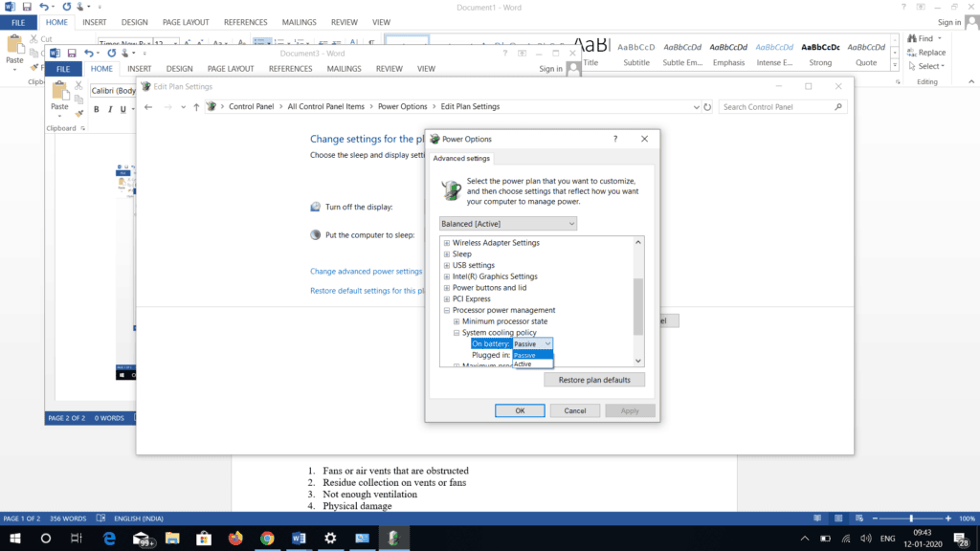Click Power Options in the breadcrumb

click(403, 107)
